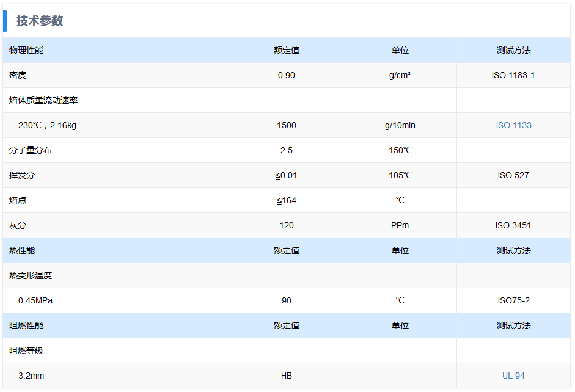This screenshot has height=392, width=575.
Task: Click 额定值 header in 热性能 row
Action: [287, 250]
